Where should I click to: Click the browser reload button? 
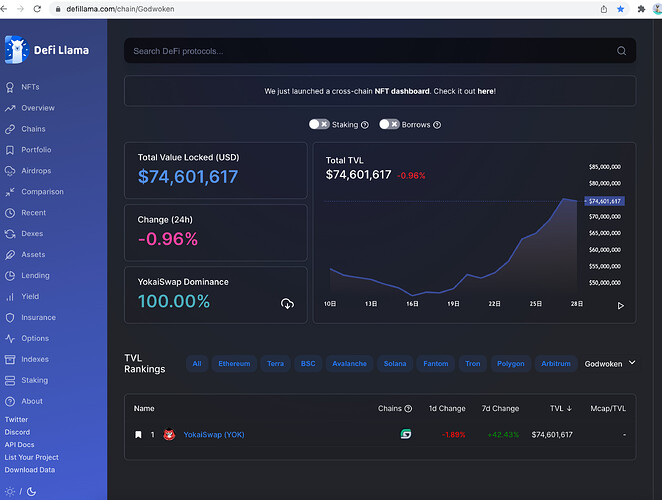pos(37,9)
